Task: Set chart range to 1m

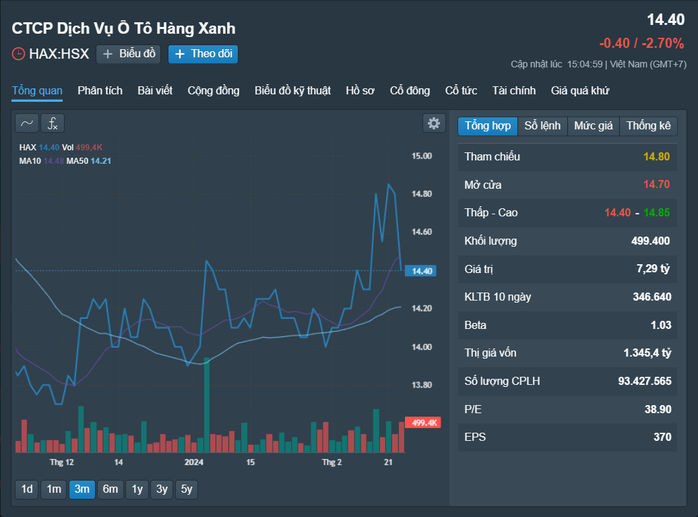Action: click(x=54, y=489)
